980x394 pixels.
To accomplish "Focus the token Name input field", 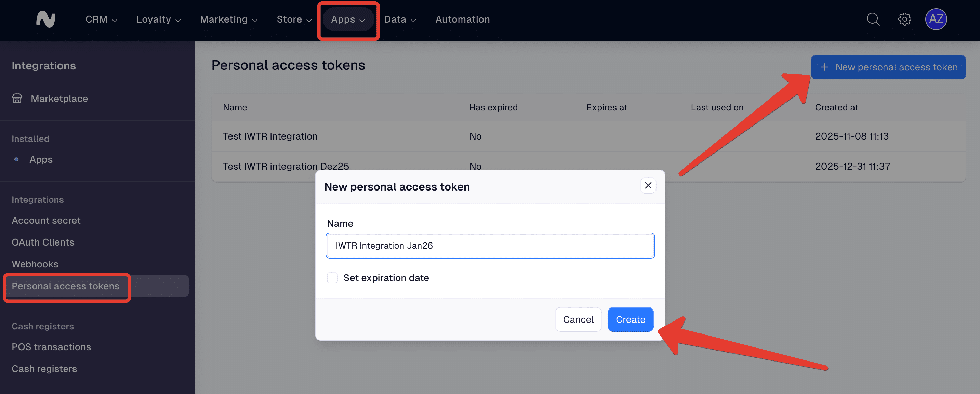I will pyautogui.click(x=490, y=246).
